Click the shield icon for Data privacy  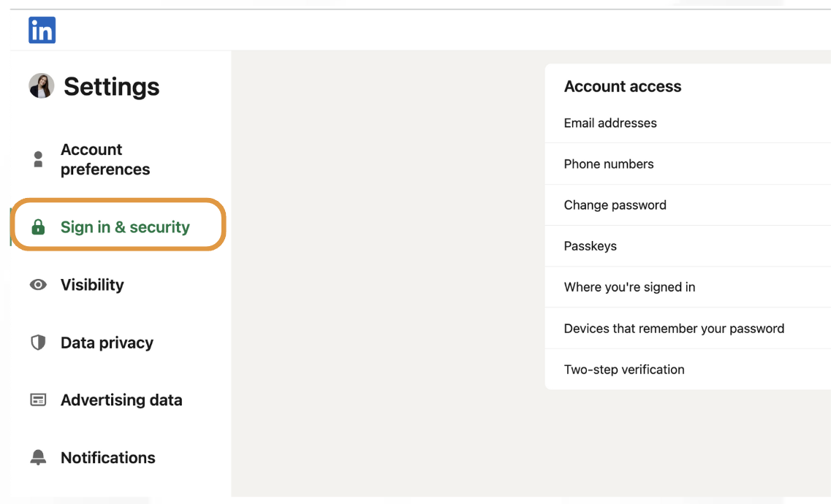tap(38, 343)
